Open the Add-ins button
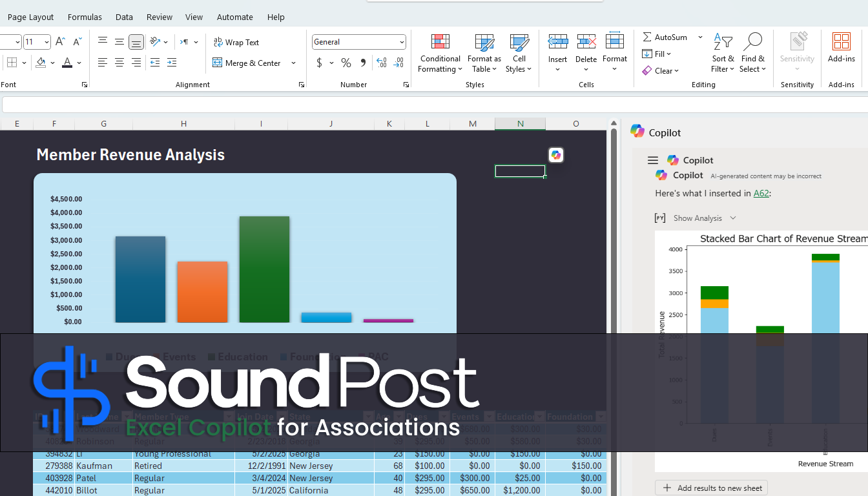The height and width of the screenshot is (496, 868). pyautogui.click(x=841, y=48)
